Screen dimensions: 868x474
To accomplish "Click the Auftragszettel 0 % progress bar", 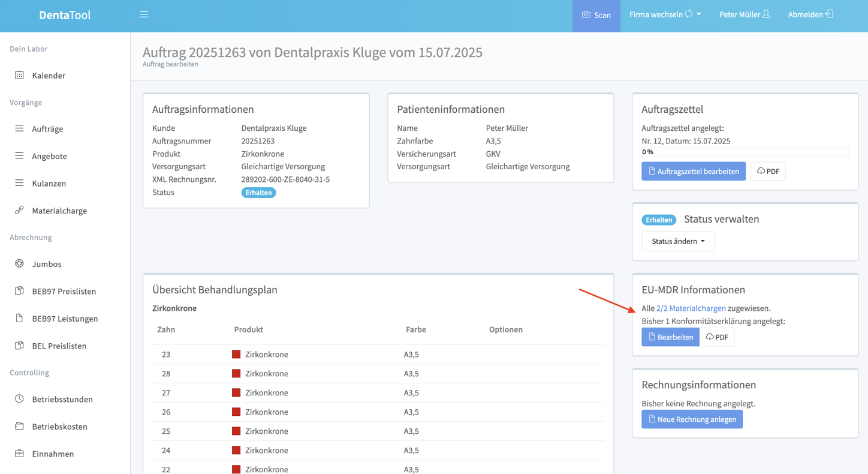I will coord(745,152).
